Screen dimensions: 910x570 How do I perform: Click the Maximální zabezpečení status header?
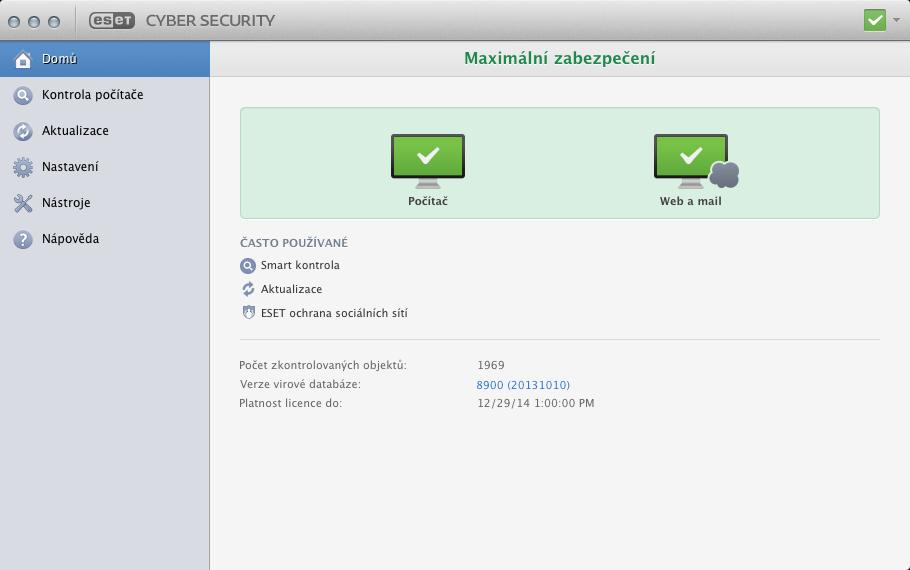tap(559, 59)
